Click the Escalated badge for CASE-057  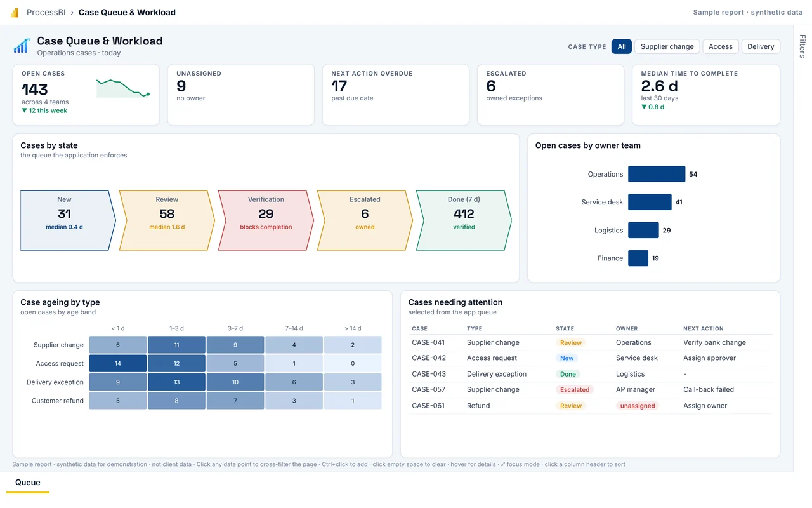point(575,390)
